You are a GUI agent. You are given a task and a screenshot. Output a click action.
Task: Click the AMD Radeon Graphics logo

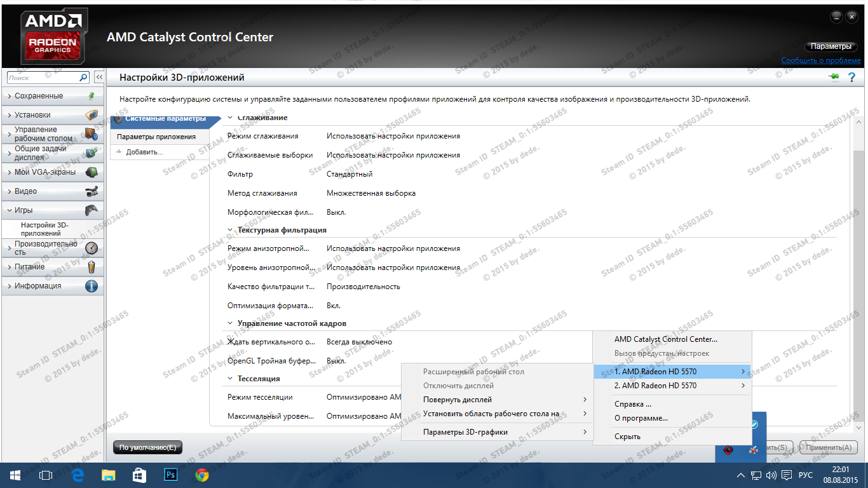pyautogui.click(x=55, y=36)
